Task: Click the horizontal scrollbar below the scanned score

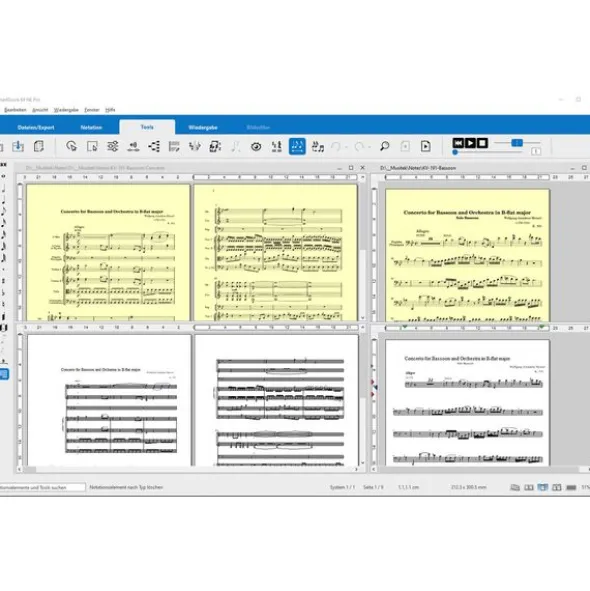Action: (187, 469)
